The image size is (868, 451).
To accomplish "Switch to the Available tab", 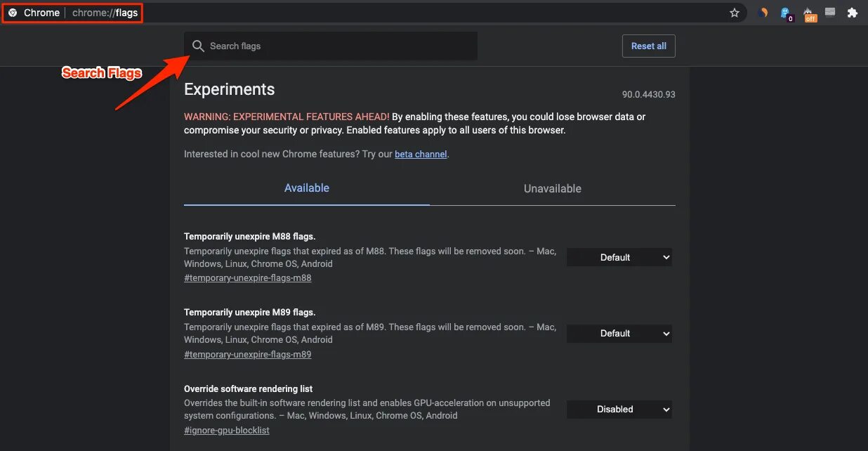I will (x=307, y=188).
